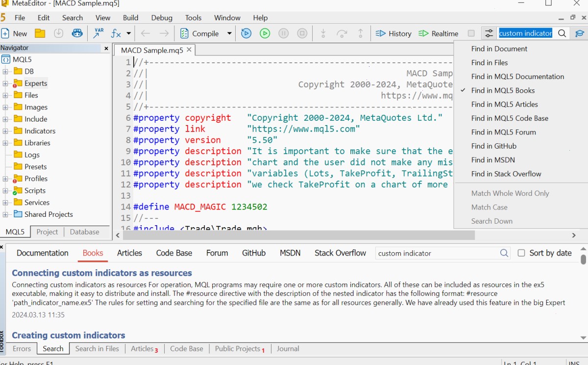Navigate back with the left arrow icon
The image size is (588, 365).
tap(146, 33)
